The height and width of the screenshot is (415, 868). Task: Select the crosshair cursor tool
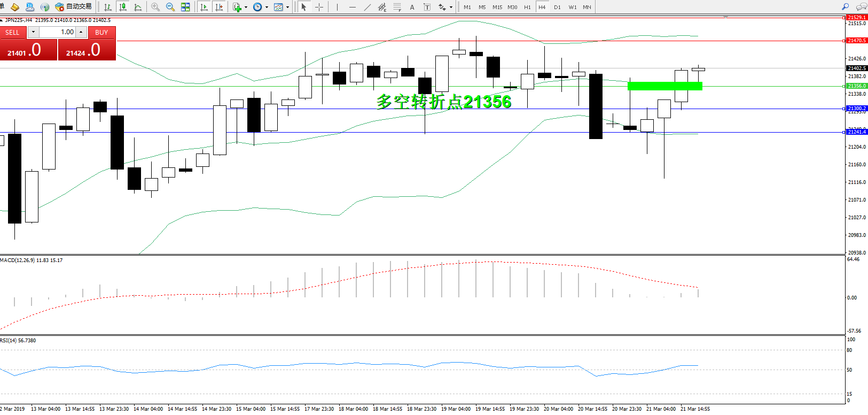point(319,7)
